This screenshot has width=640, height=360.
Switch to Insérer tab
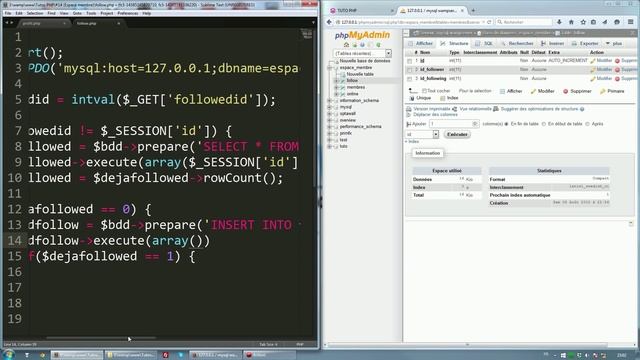pos(553,44)
